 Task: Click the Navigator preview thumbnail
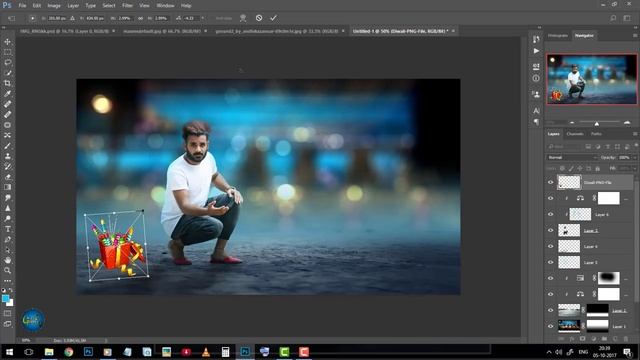[591, 79]
